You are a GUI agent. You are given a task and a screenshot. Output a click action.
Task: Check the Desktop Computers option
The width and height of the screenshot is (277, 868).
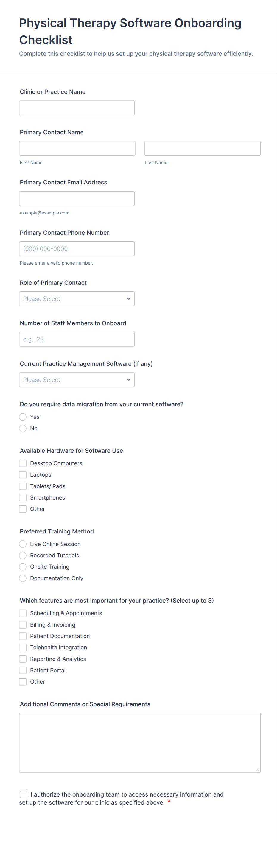tap(23, 463)
